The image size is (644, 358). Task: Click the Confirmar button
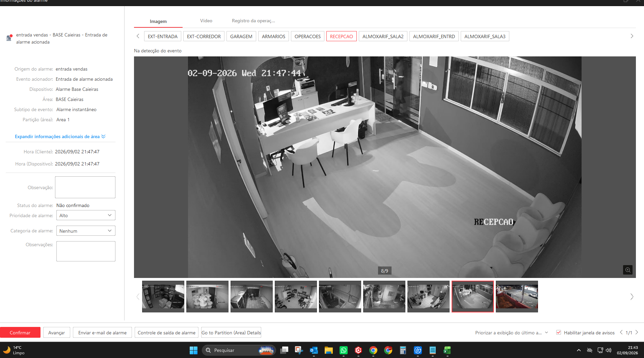(x=20, y=332)
